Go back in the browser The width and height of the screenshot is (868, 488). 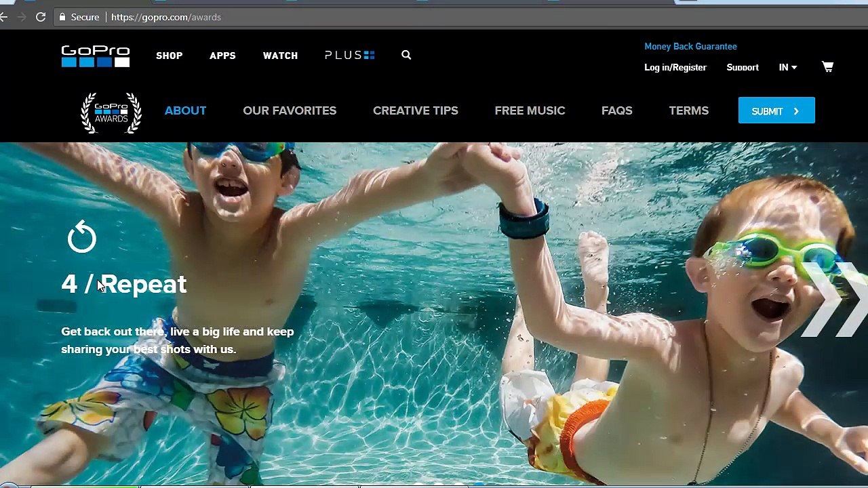point(3,17)
